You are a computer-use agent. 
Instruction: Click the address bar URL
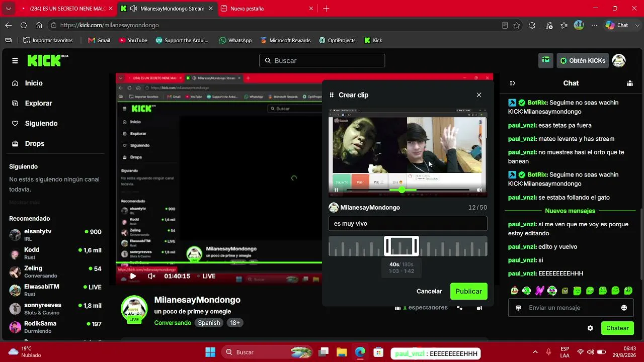(110, 25)
